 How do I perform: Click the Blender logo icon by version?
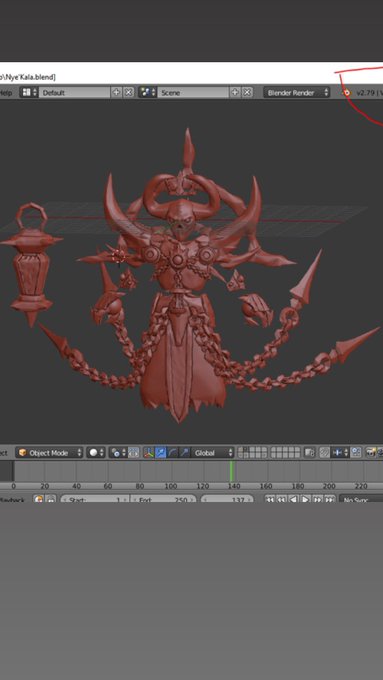tap(346, 92)
